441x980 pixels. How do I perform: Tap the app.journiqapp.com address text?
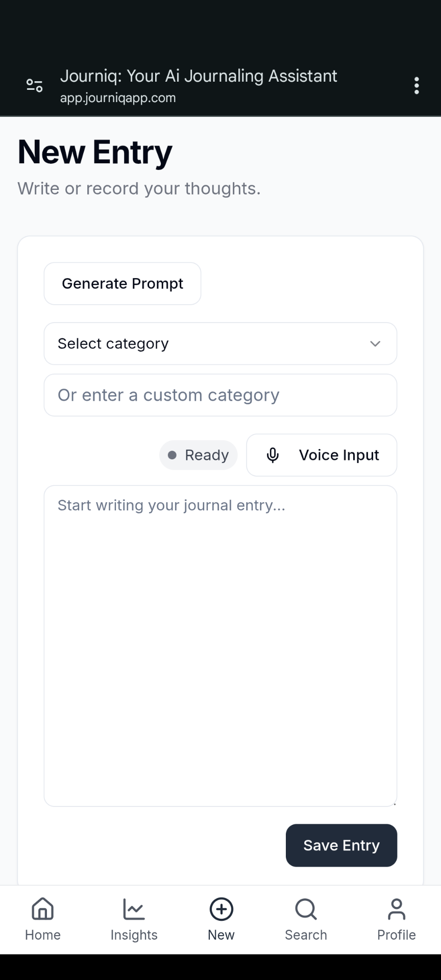118,98
